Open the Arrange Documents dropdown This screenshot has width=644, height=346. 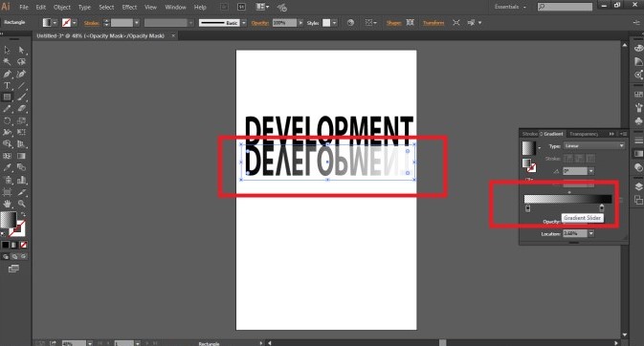click(262, 7)
